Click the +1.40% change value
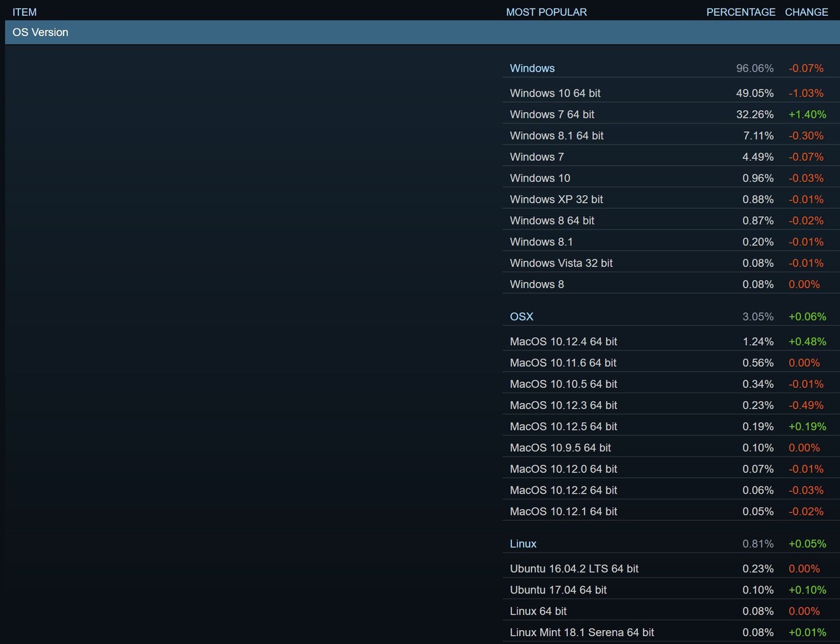840x644 pixels. [x=807, y=114]
